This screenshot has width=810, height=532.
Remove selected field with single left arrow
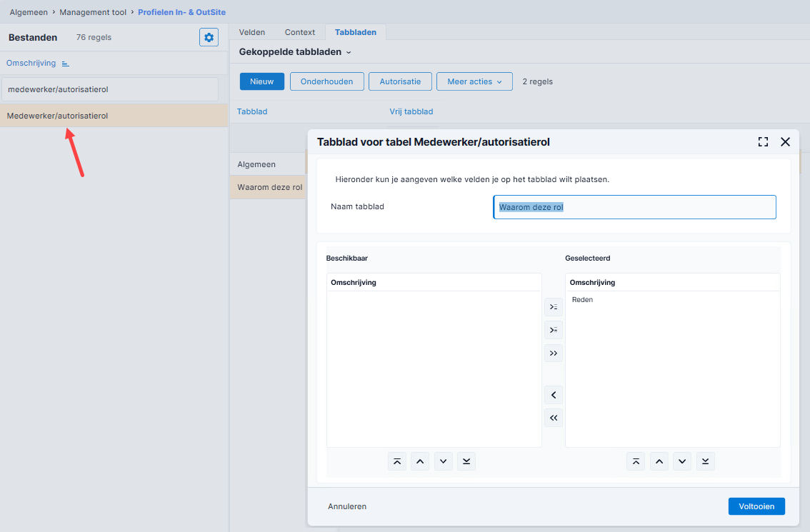(554, 395)
